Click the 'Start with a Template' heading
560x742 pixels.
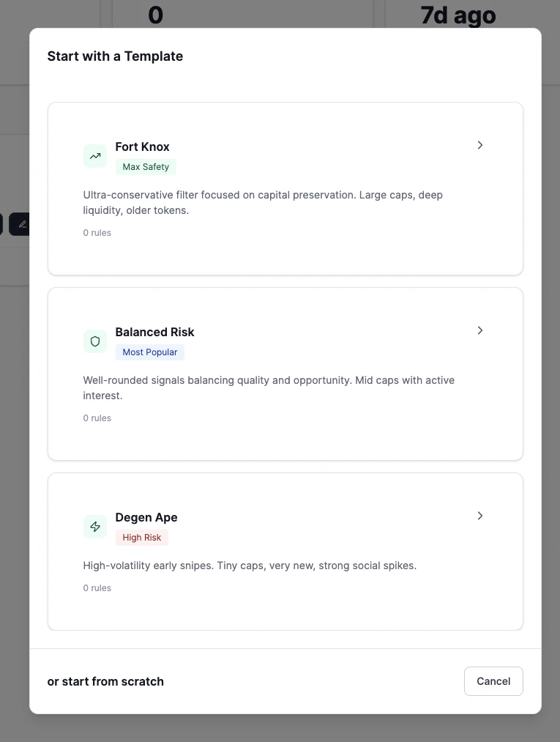pyautogui.click(x=115, y=56)
